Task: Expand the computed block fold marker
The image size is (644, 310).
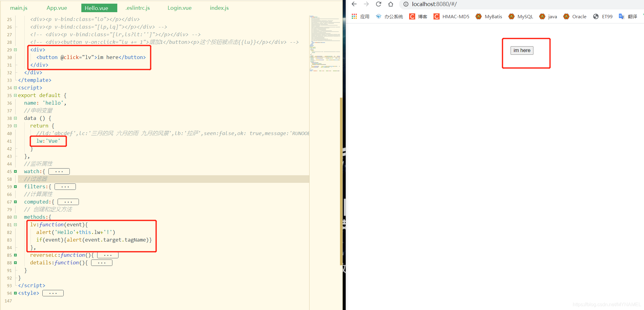Action: tap(16, 202)
